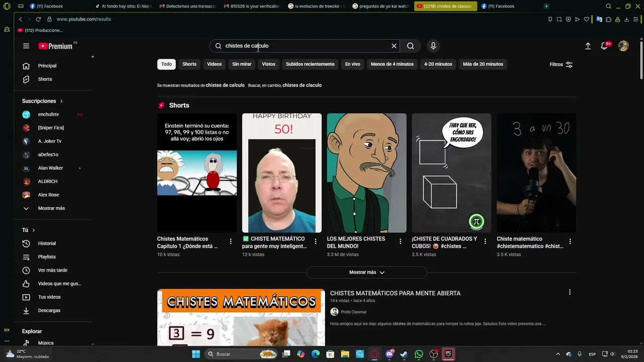644x362 pixels.
Task: Open options for Chistes Matemáticos Capítulo 1 short
Action: click(x=230, y=242)
